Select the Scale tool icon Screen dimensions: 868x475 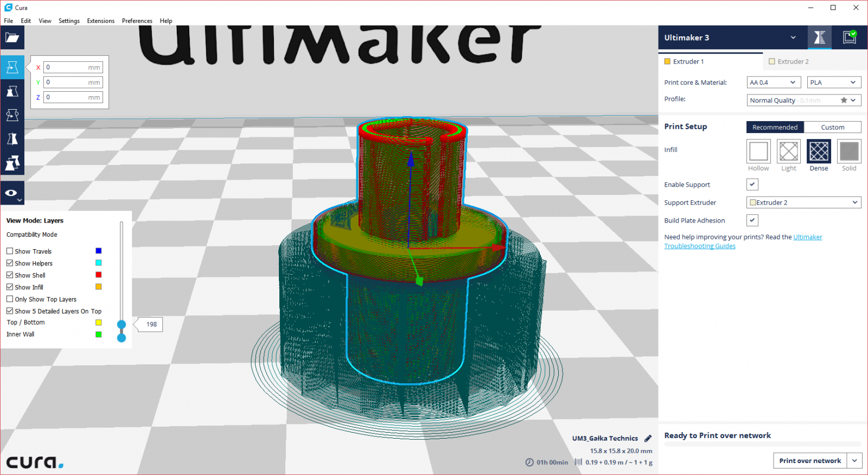12,91
